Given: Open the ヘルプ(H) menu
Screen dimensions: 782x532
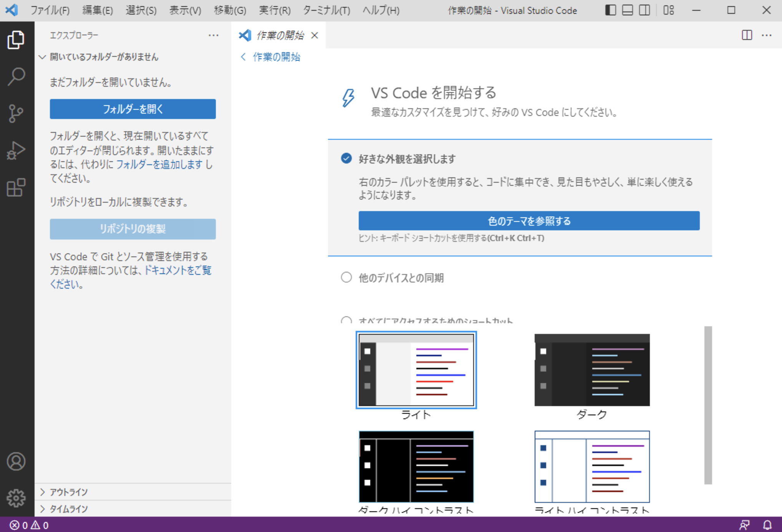Looking at the screenshot, I should click(x=381, y=10).
